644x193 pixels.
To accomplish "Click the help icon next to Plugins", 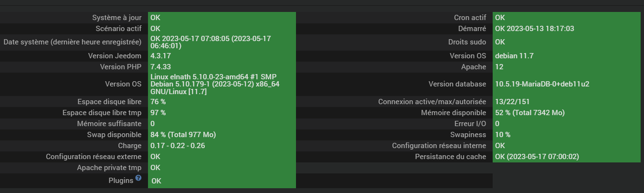I will coord(138,178).
